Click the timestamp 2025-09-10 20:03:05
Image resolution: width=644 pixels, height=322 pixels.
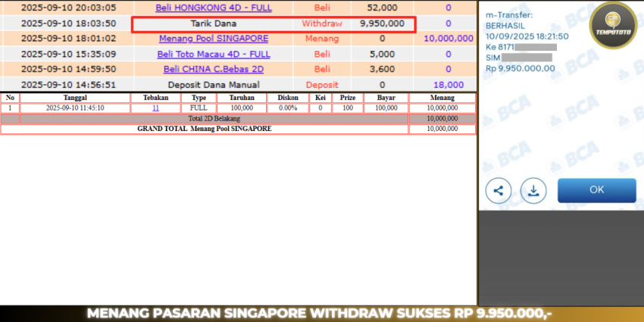coord(69,8)
